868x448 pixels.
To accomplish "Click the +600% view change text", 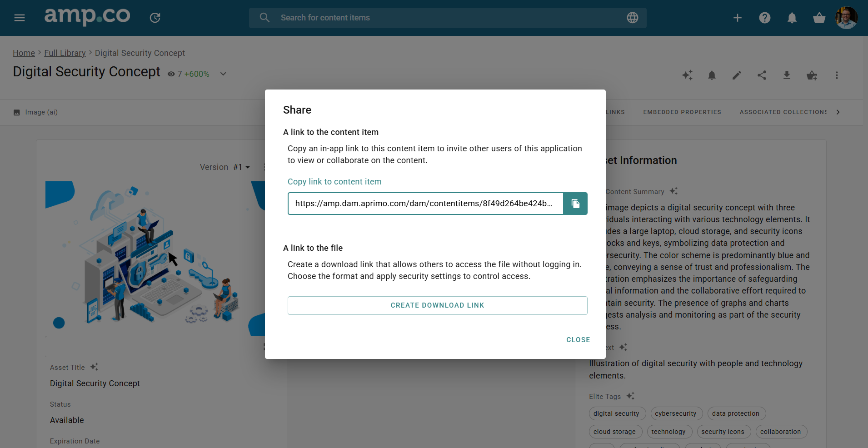I will tap(197, 74).
